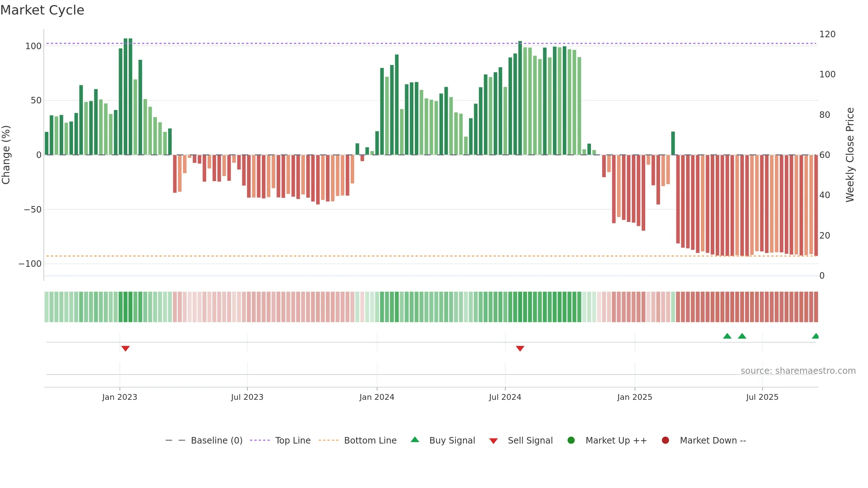The width and height of the screenshot is (868, 488).
Task: Click the last red bar at the chart's right end
Action: click(x=816, y=205)
